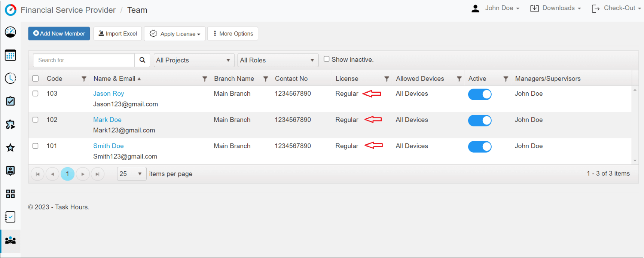Go to the last page
The width and height of the screenshot is (644, 258).
[x=98, y=174]
